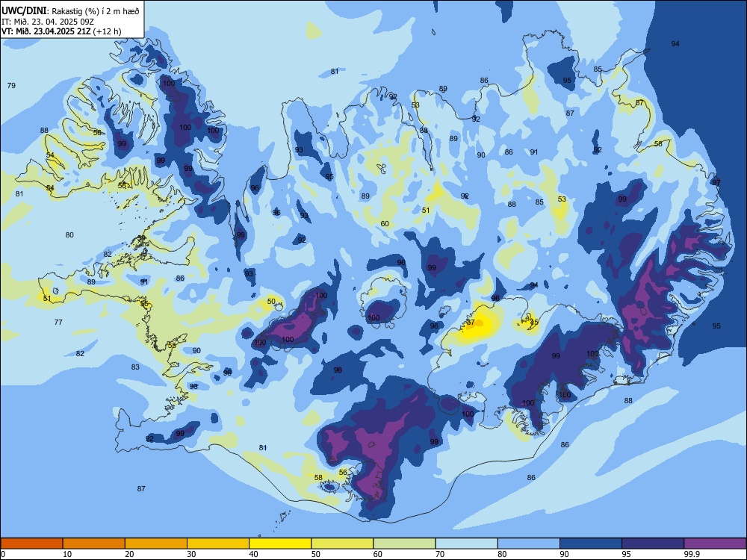Screen dimensions: 747x560
Task: Click the 'IT: Mið. 23. 04. 2025 09Z' line
Action: point(49,22)
